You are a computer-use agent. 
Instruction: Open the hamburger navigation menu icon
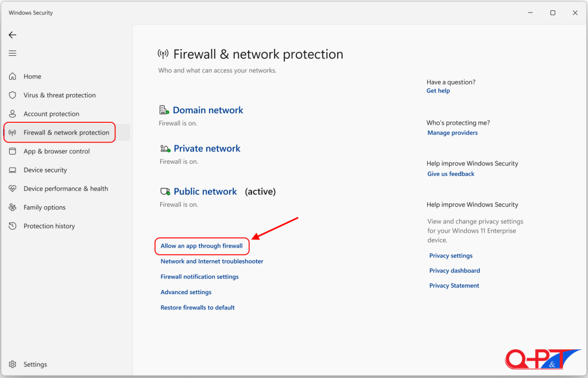tap(13, 53)
